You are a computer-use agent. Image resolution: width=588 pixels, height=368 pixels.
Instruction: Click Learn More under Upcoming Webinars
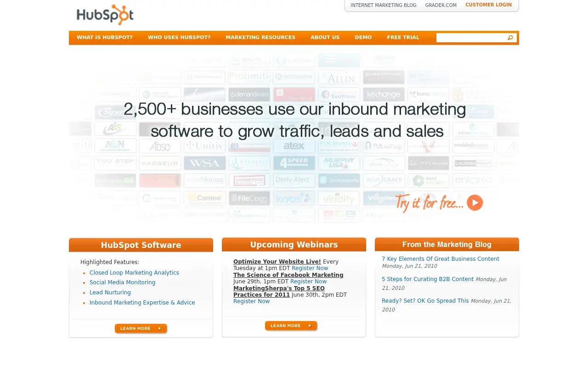point(291,326)
